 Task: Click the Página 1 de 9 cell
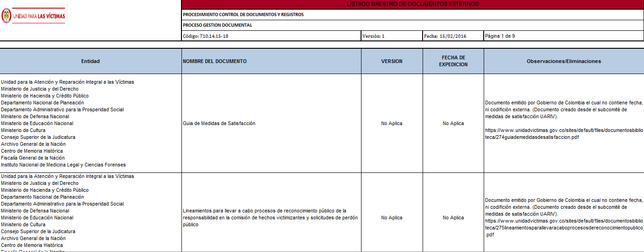pos(564,36)
